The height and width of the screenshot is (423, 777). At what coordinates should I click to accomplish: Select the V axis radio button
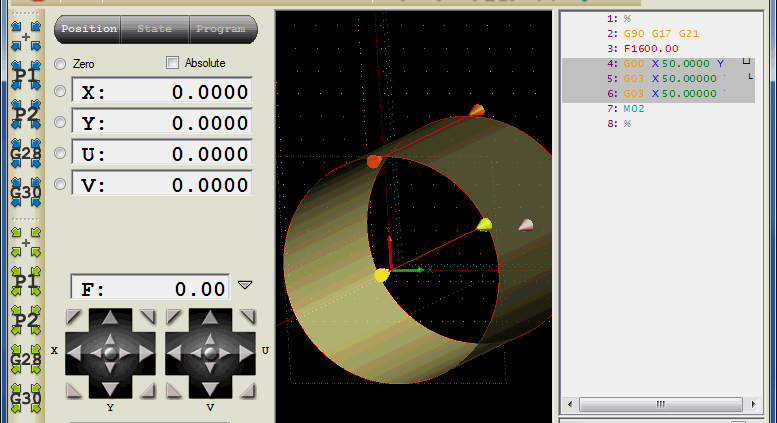click(60, 184)
